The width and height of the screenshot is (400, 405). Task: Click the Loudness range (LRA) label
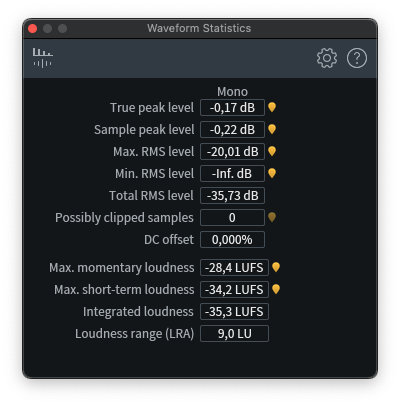click(134, 334)
